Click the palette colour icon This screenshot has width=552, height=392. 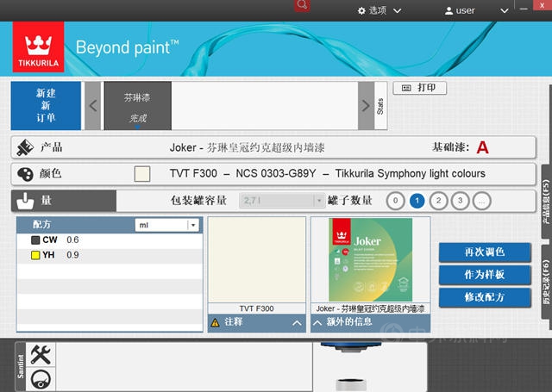[x=25, y=174]
